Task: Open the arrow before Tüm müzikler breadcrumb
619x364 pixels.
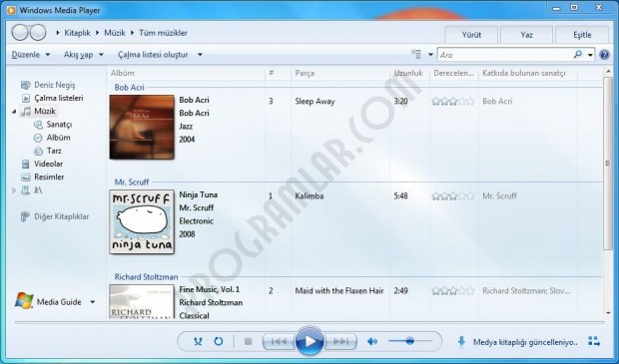Action: point(132,33)
